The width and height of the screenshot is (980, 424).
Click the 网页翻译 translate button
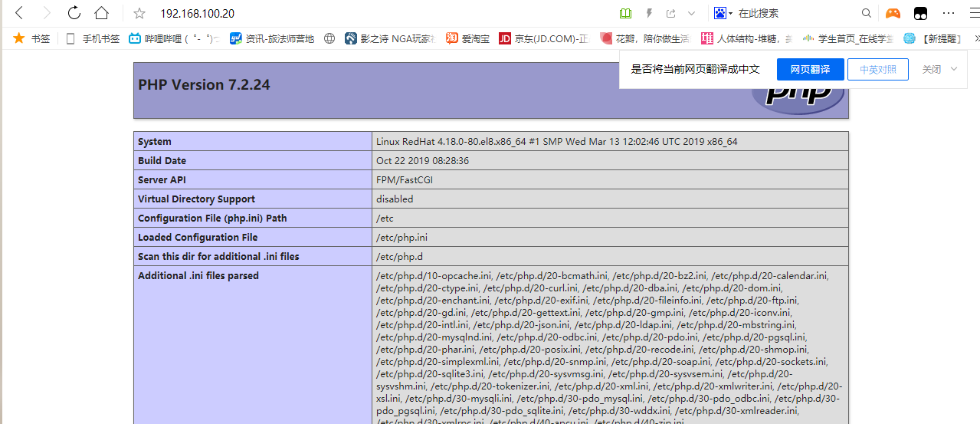[811, 69]
